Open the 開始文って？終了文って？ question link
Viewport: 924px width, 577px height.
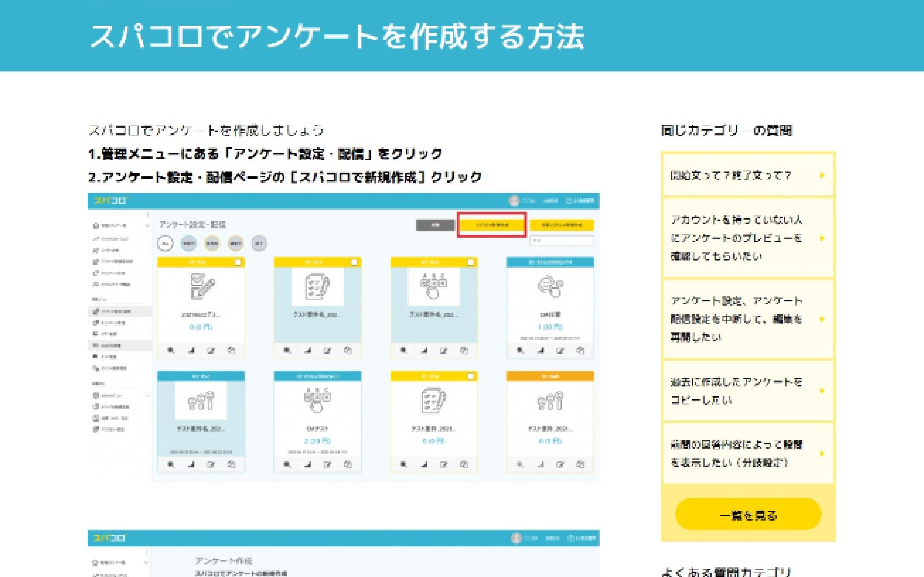click(x=731, y=176)
